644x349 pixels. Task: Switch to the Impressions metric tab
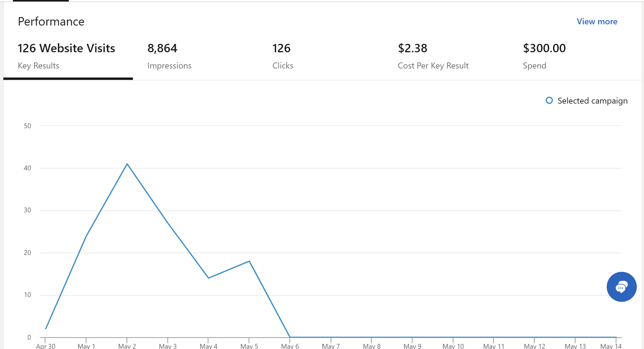coord(169,56)
